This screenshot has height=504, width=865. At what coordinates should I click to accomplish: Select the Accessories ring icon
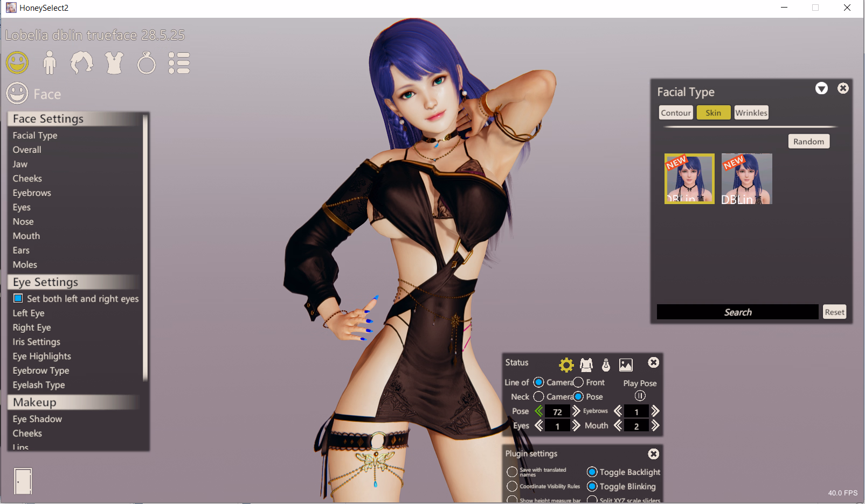point(146,63)
